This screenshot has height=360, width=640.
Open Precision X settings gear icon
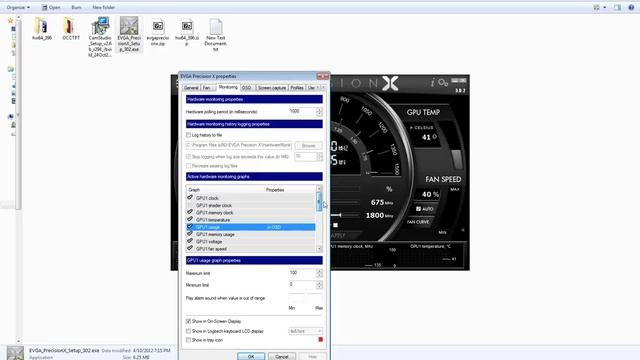point(443,83)
